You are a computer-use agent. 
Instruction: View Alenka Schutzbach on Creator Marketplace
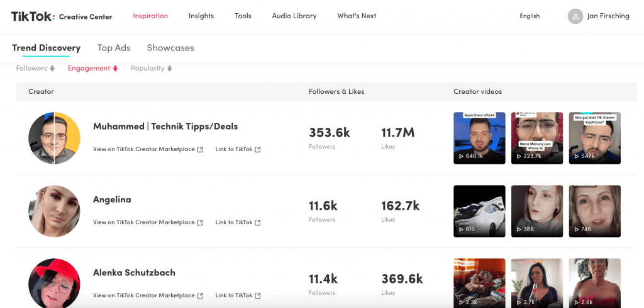[148, 295]
